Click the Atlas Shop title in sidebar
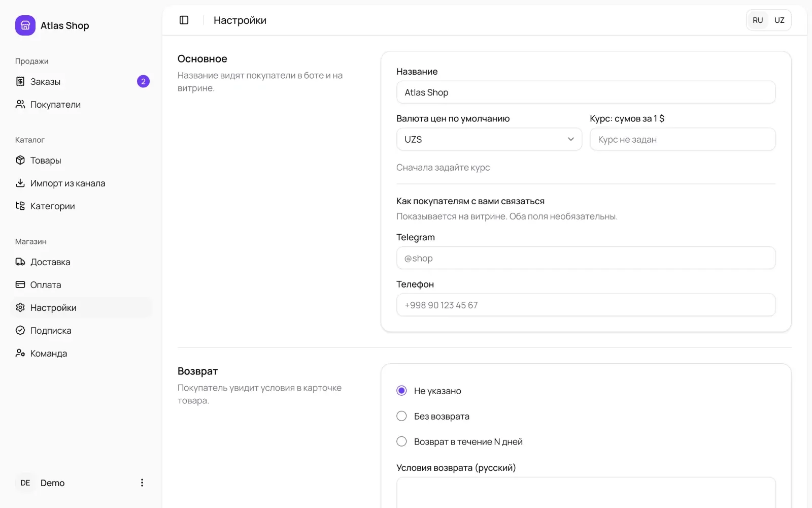 (65, 25)
